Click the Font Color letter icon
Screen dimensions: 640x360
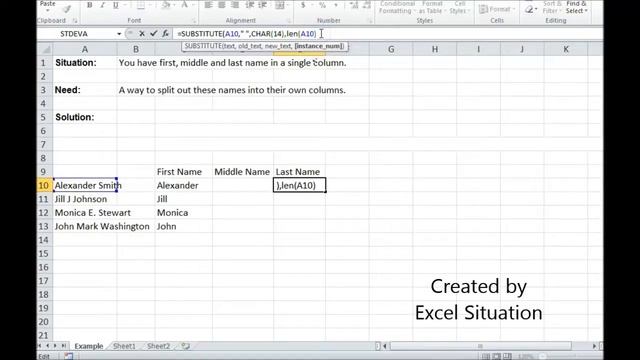(x=184, y=5)
